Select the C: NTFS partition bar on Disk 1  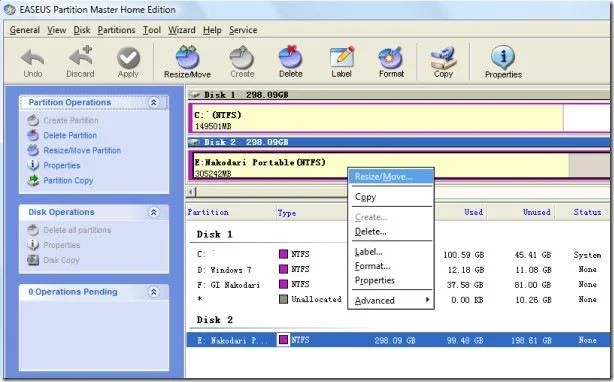pyautogui.click(x=377, y=118)
